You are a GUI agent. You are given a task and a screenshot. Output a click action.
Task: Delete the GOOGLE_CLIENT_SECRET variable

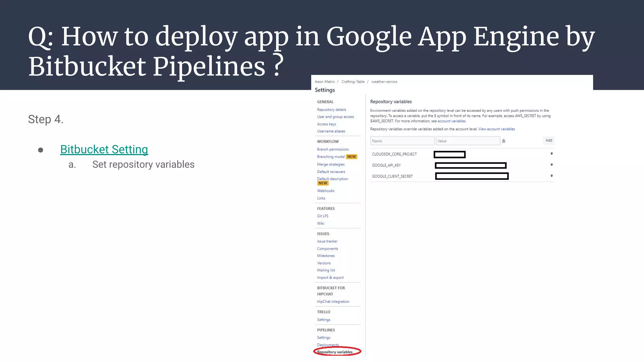(552, 176)
